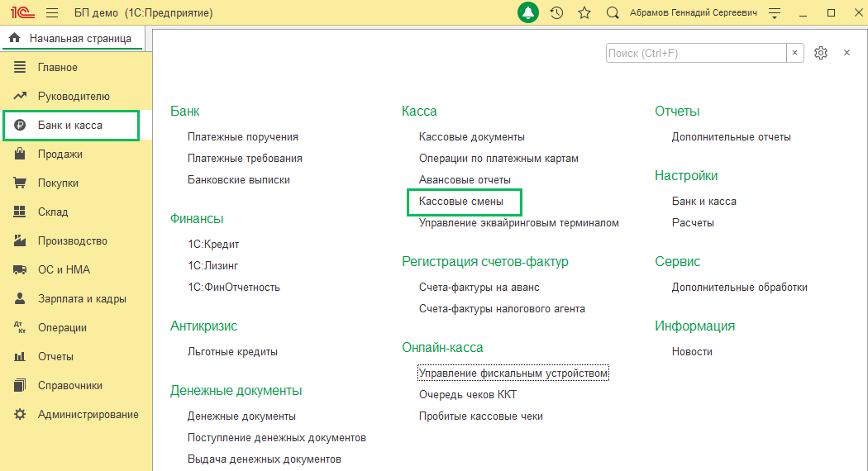Open Расчеты settings
The image size is (868, 471).
point(693,223)
